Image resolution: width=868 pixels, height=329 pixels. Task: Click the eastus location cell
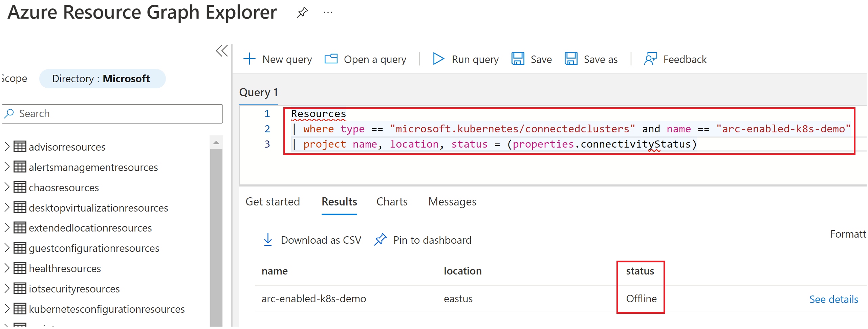click(x=458, y=299)
